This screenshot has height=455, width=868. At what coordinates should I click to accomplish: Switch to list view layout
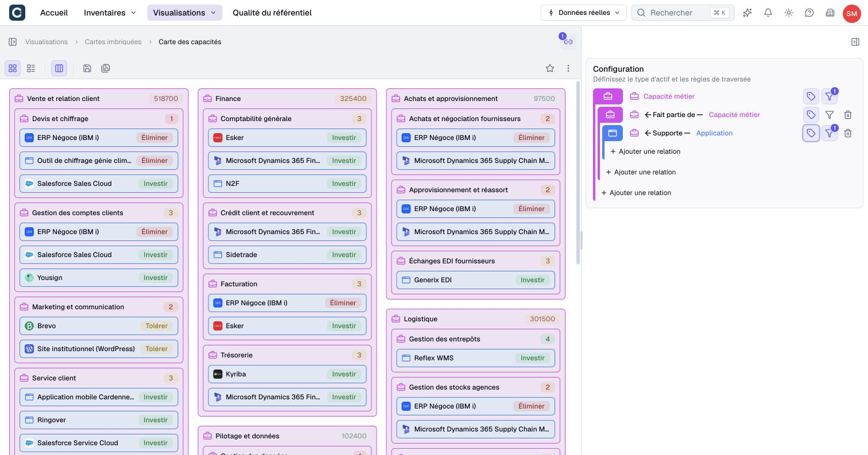tap(31, 68)
